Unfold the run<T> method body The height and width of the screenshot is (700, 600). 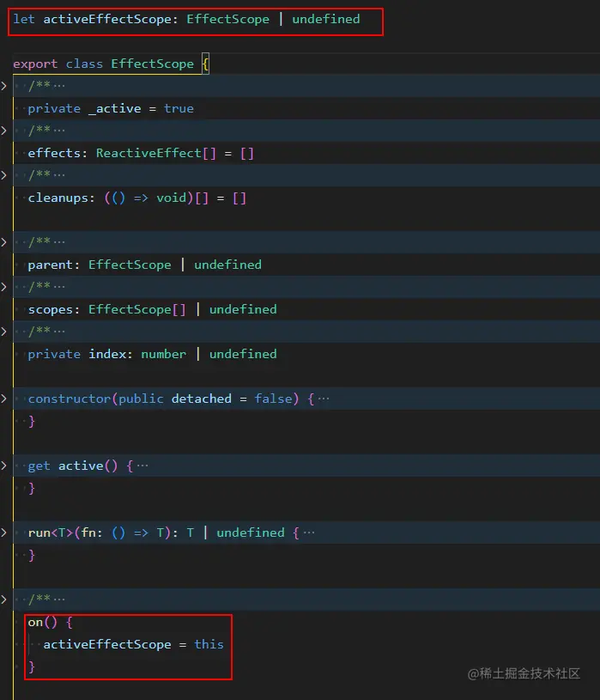pos(4,533)
